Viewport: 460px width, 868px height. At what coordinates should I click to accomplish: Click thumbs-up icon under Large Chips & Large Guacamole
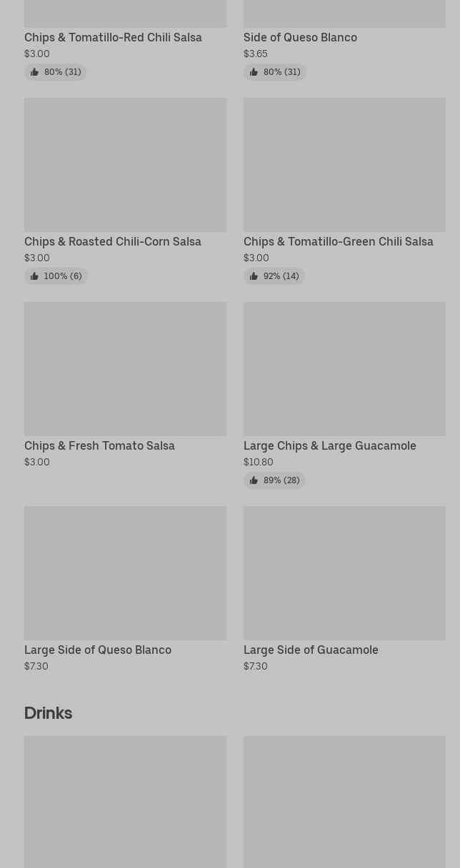[254, 480]
